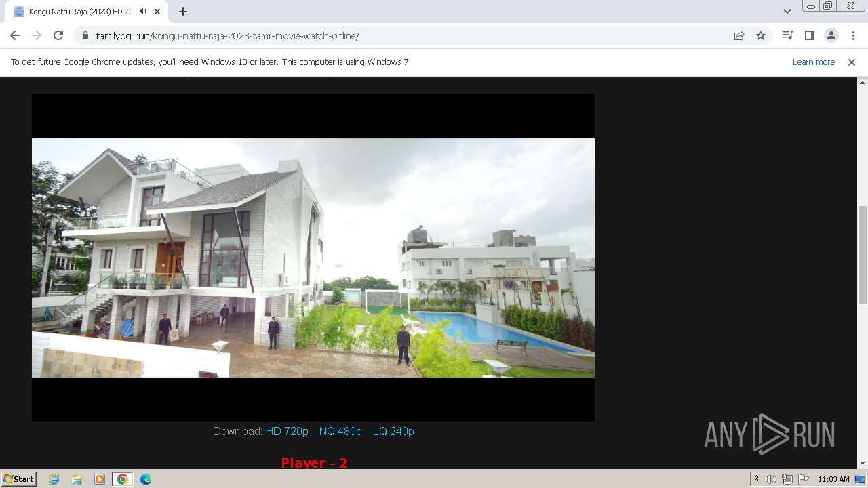Open Chrome profile avatar
Screen dimensions: 868x488
tap(831, 35)
